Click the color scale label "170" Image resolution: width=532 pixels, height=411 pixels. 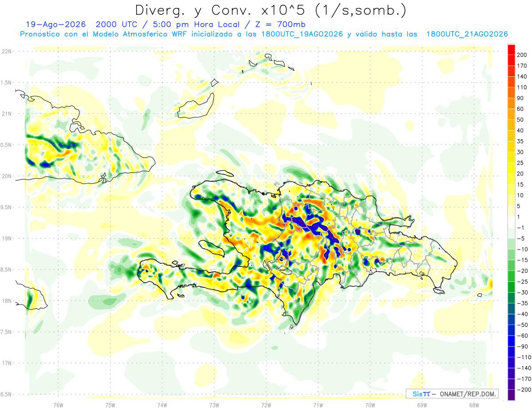[522, 66]
